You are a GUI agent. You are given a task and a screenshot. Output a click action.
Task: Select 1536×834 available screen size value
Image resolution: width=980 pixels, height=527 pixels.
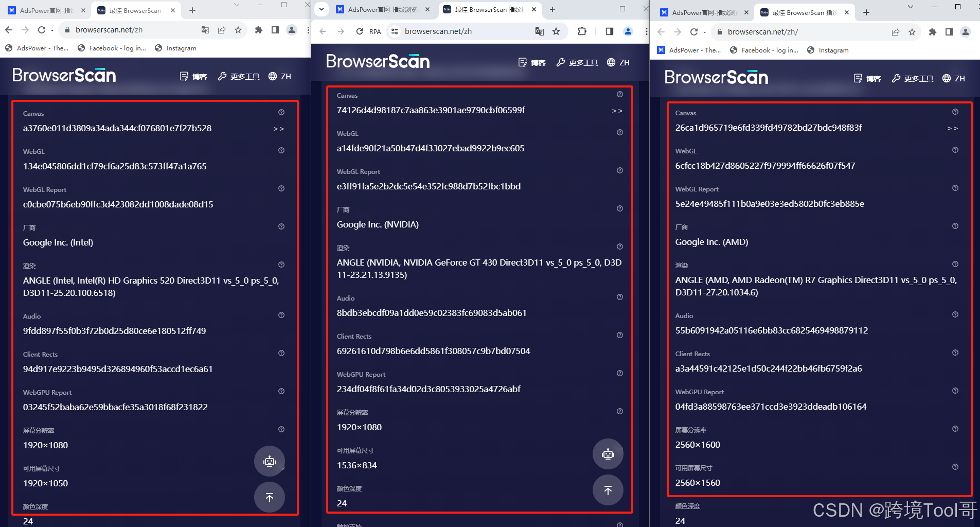[357, 465]
